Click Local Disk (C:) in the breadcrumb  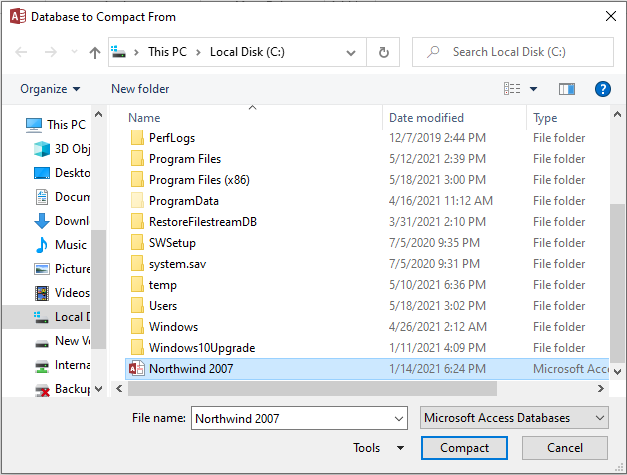click(x=247, y=52)
